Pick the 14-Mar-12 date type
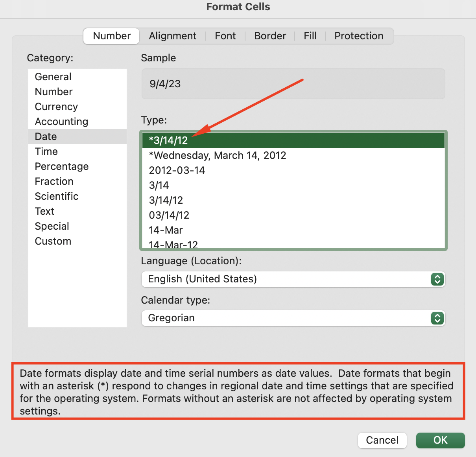Viewport: 476px width, 457px height. point(293,243)
